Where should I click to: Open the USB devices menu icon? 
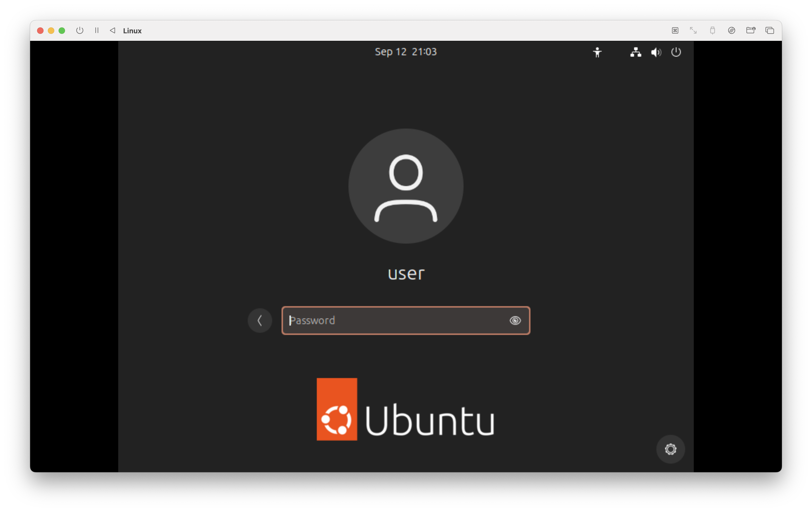(712, 30)
